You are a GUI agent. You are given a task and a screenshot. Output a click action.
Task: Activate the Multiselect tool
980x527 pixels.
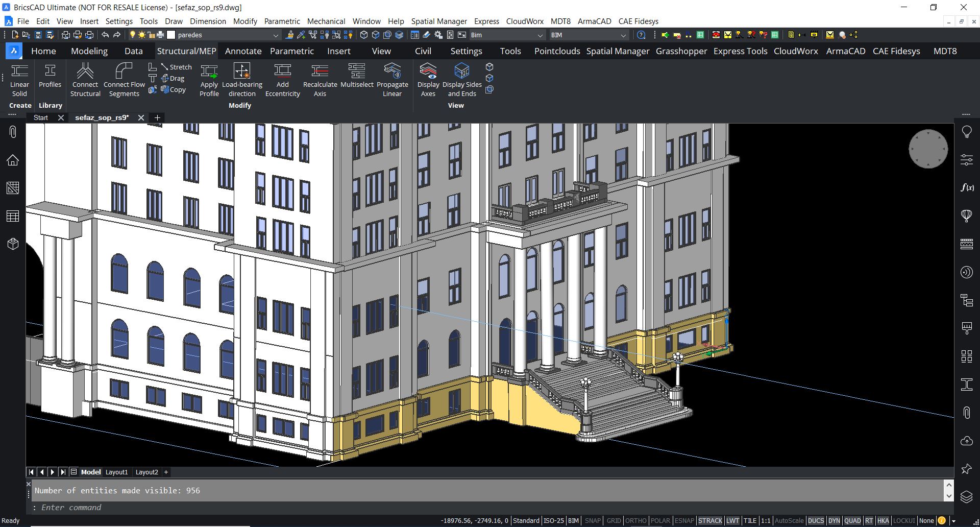tap(356, 77)
